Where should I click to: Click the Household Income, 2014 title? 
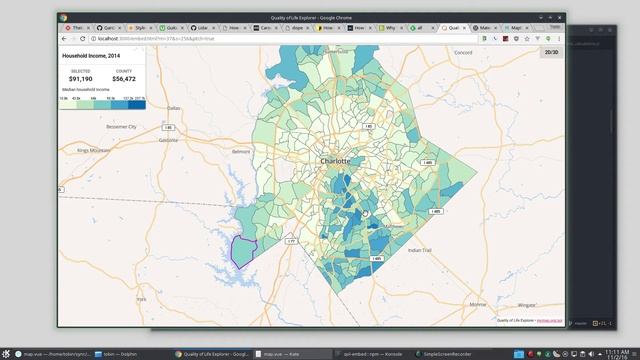[91, 56]
